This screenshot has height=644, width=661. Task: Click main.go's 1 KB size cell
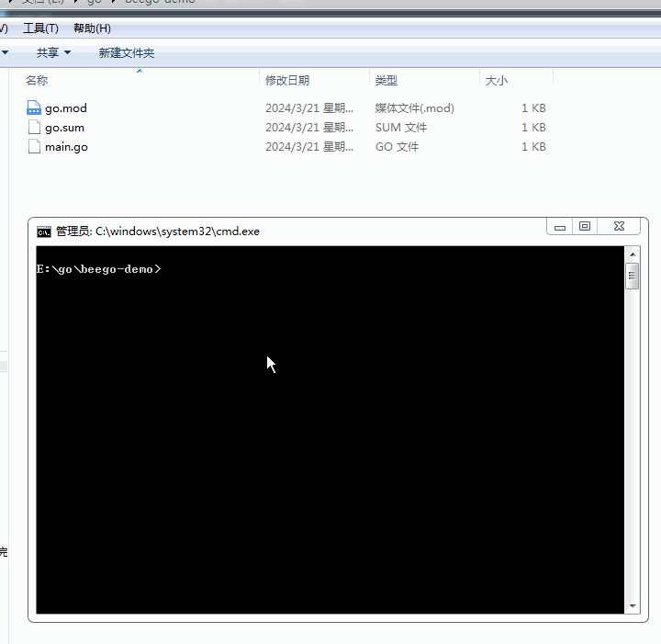533,147
